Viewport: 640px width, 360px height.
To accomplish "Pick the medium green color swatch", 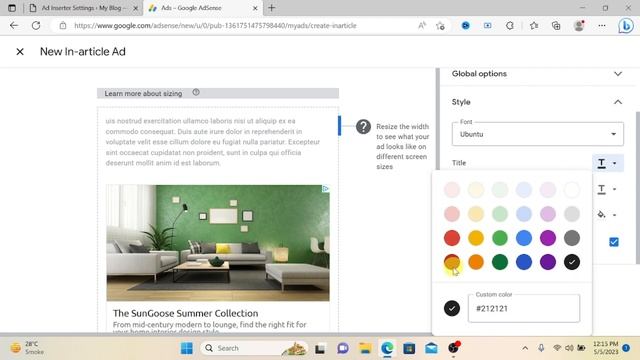I will coord(500,238).
